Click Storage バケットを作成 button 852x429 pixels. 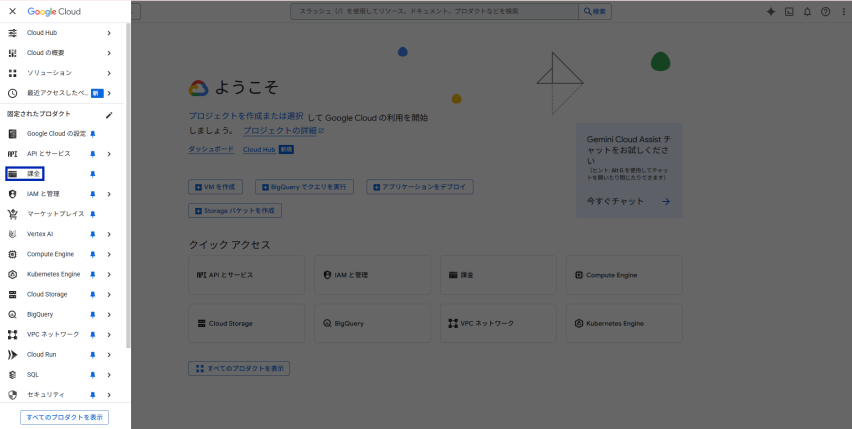pos(235,211)
